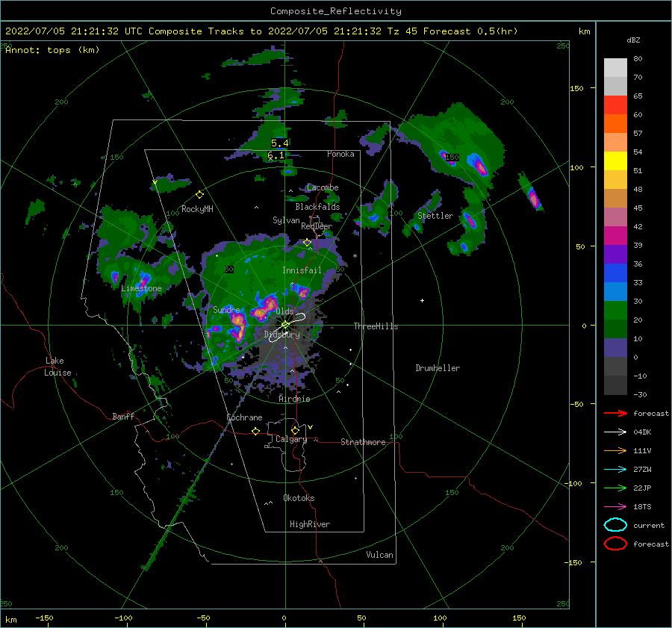This screenshot has width=672, height=628.
Task: Click the RockyMH label
Action: click(x=197, y=209)
